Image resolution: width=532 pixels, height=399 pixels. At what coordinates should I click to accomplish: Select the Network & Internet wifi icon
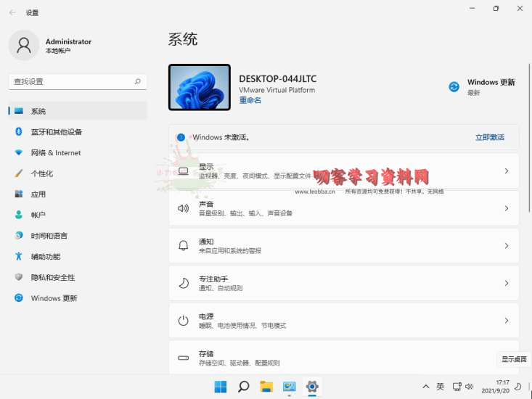(x=19, y=152)
